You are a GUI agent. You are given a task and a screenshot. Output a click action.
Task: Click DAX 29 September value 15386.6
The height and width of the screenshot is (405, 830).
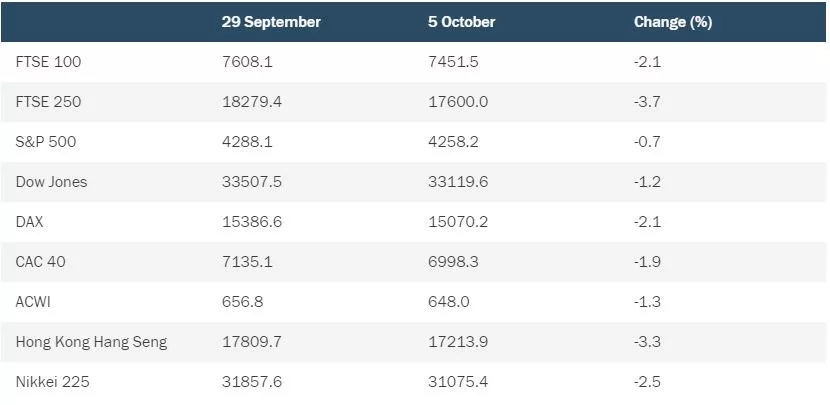(x=252, y=221)
